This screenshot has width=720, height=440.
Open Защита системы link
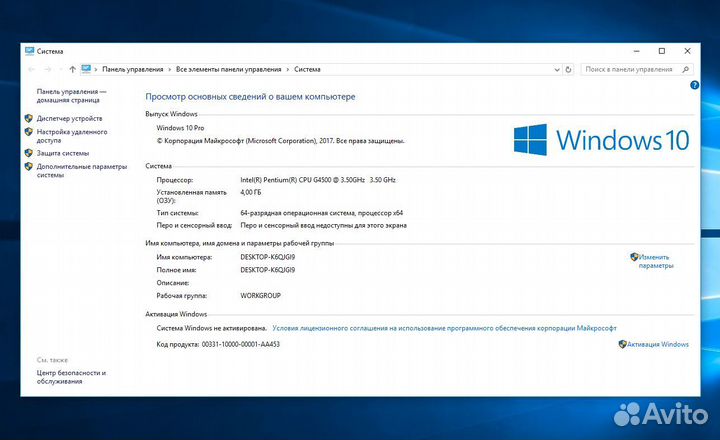63,153
